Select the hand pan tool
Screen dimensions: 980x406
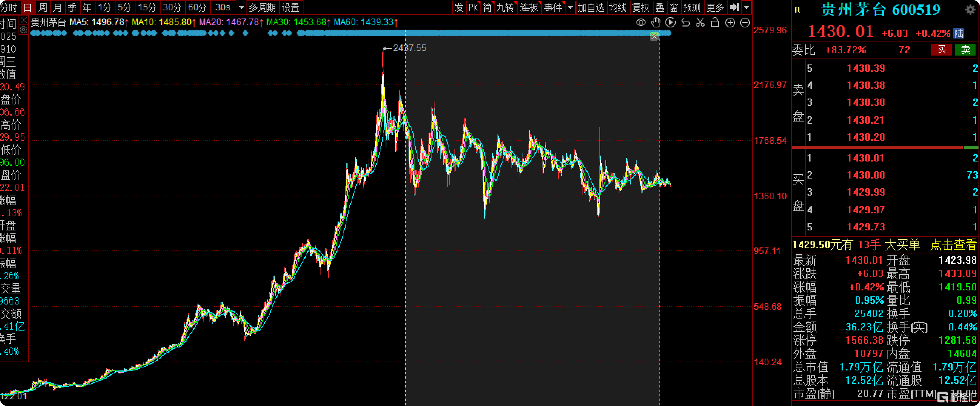coord(655,23)
